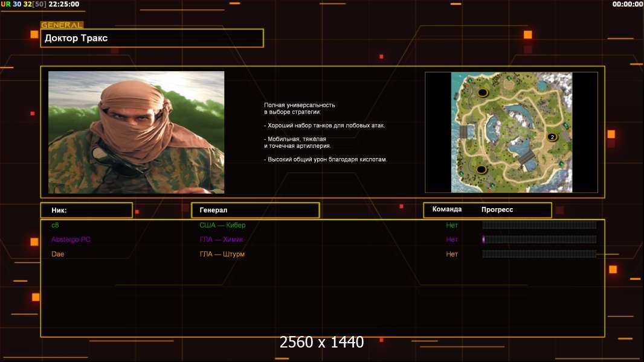The width and height of the screenshot is (644, 362).
Task: Open the ГЛА — Химик general entry
Action: click(222, 240)
